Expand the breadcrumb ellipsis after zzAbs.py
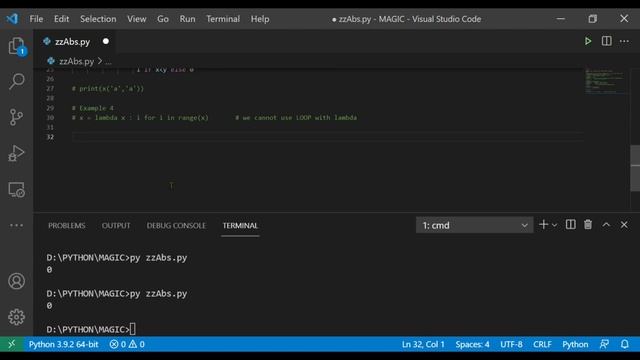Image resolution: width=640 pixels, height=360 pixels. pos(108,62)
